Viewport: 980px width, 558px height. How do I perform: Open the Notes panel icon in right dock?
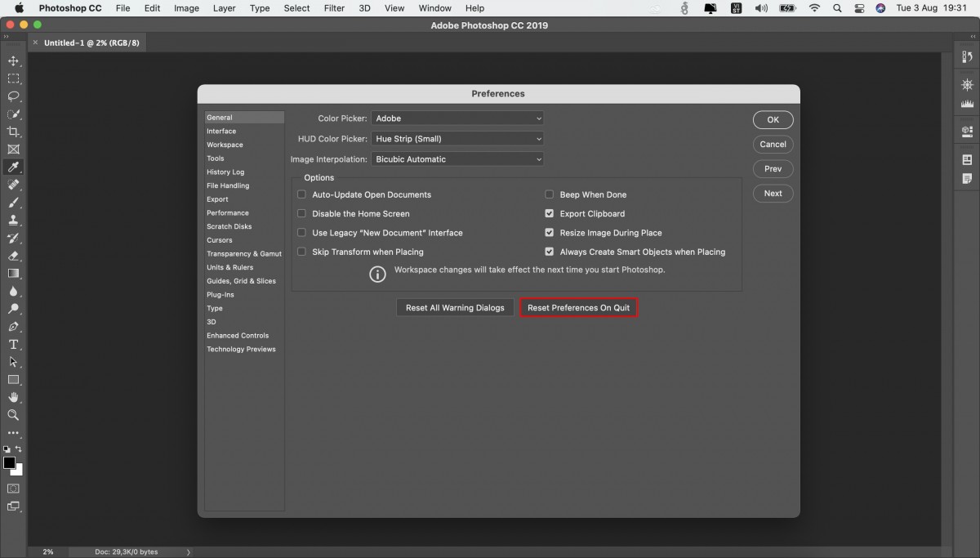pyautogui.click(x=967, y=177)
